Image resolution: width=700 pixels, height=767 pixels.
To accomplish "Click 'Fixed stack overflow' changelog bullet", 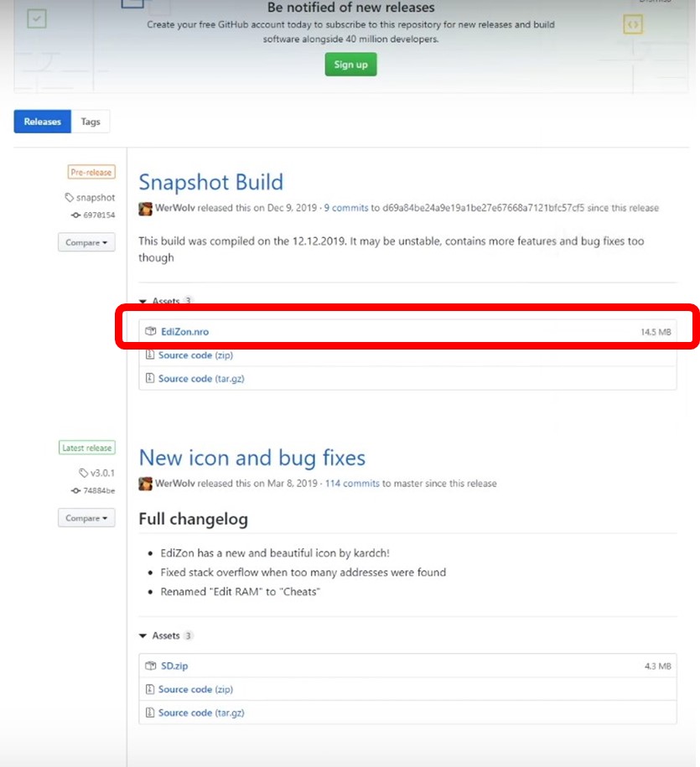I will click(x=303, y=573).
